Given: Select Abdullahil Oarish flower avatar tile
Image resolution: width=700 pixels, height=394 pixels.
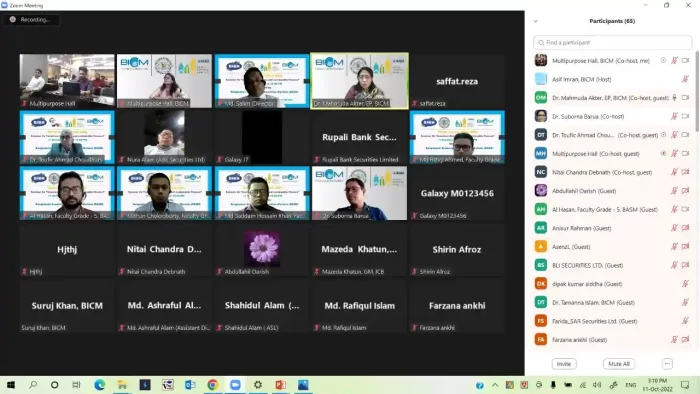Looking at the screenshot, I should (262, 249).
